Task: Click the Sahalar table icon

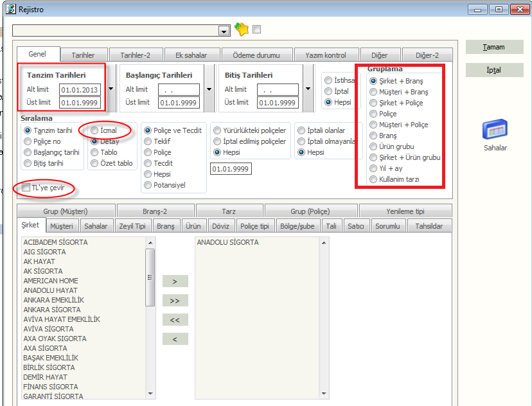Action: click(x=495, y=129)
